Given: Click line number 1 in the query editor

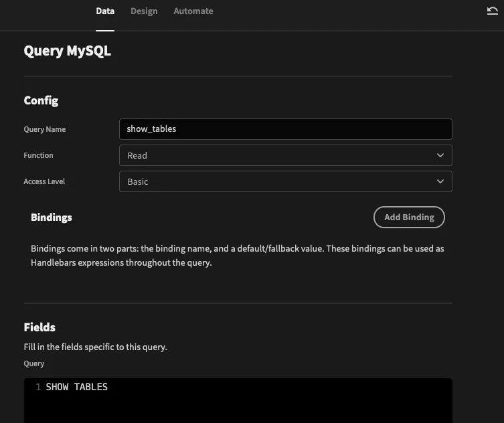Looking at the screenshot, I should click(38, 387).
